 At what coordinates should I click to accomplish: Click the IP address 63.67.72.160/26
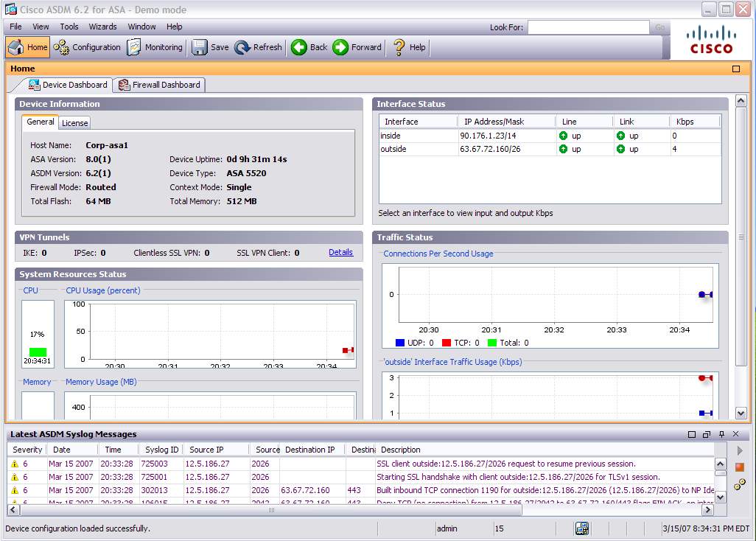[x=490, y=150]
